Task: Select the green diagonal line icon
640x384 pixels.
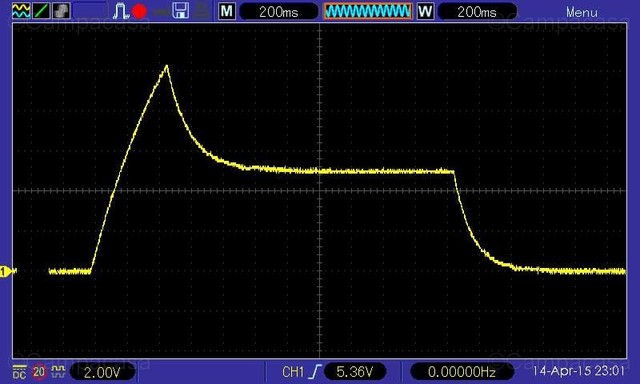Action: coord(41,10)
